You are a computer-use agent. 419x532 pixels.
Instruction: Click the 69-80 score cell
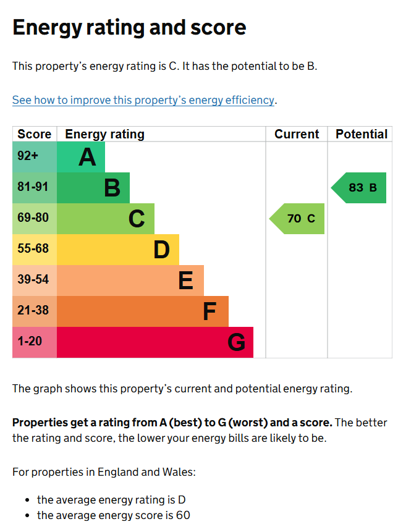35,219
